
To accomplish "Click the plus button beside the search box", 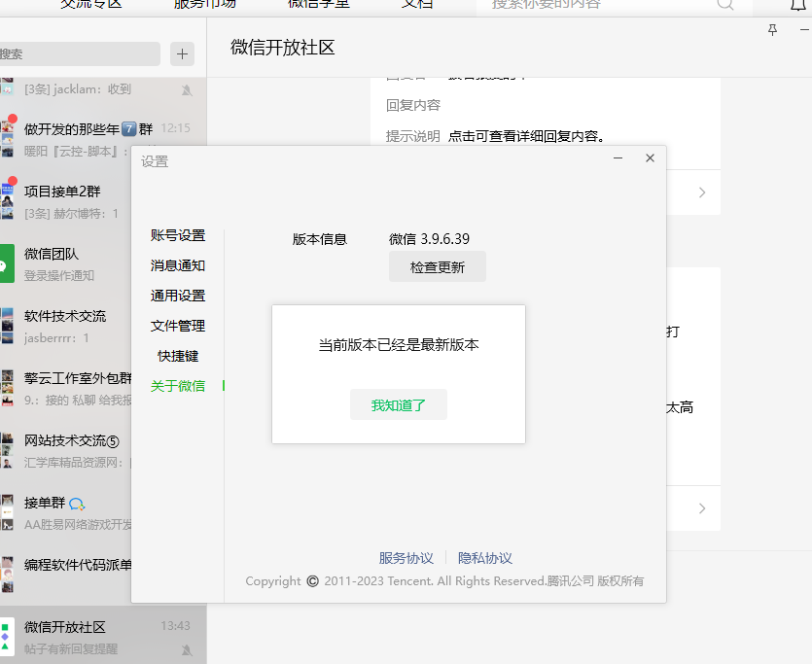I will click(182, 53).
